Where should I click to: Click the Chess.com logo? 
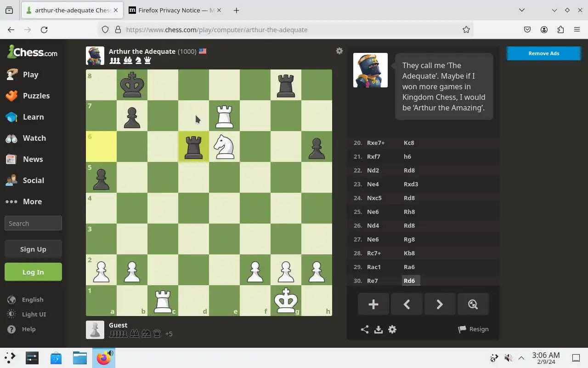point(32,52)
